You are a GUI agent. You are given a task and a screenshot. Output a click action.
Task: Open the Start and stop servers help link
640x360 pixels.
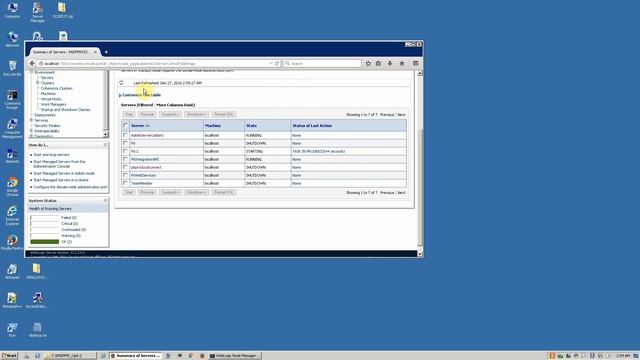point(51,155)
